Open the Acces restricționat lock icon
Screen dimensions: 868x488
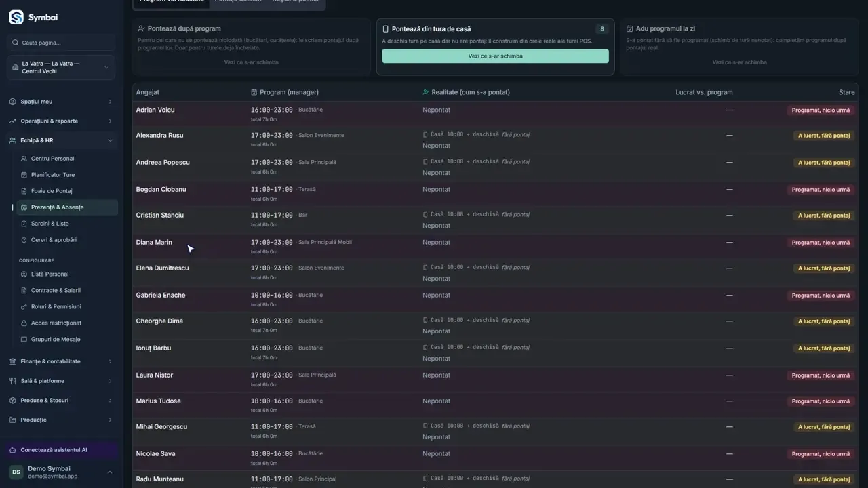pos(24,323)
